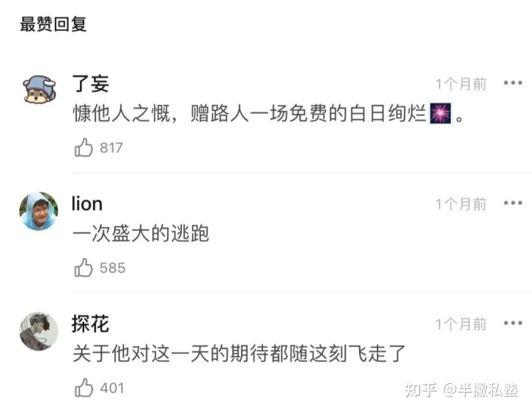Click the timestamp on lion's comment
Screen dimensions: 532x412
pyautogui.click(x=460, y=204)
